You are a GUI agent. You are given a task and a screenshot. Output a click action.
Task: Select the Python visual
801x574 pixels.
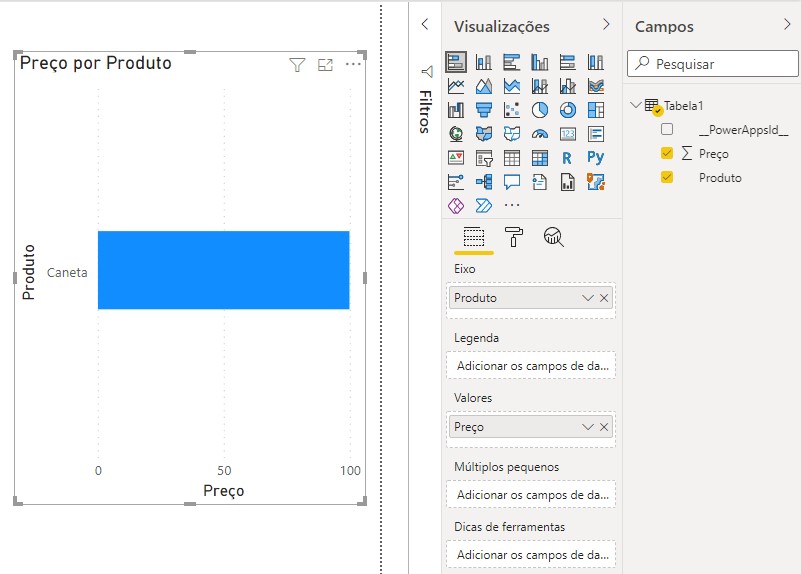click(x=596, y=157)
